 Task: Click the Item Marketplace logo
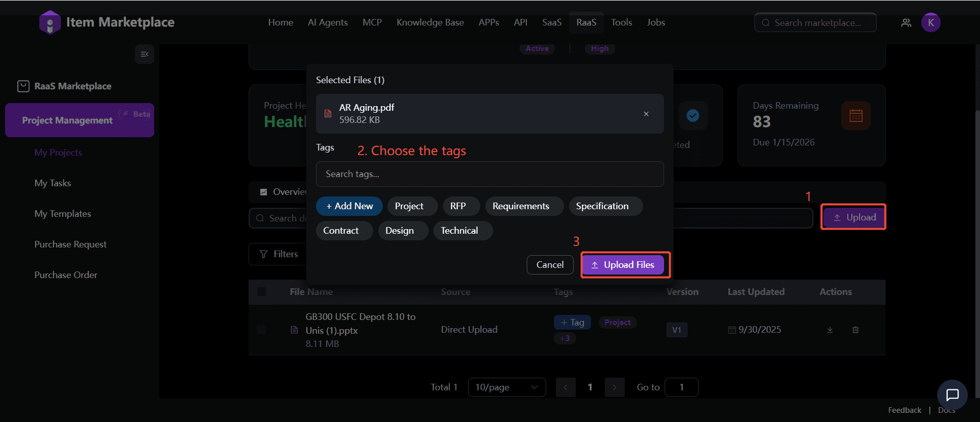(50, 22)
